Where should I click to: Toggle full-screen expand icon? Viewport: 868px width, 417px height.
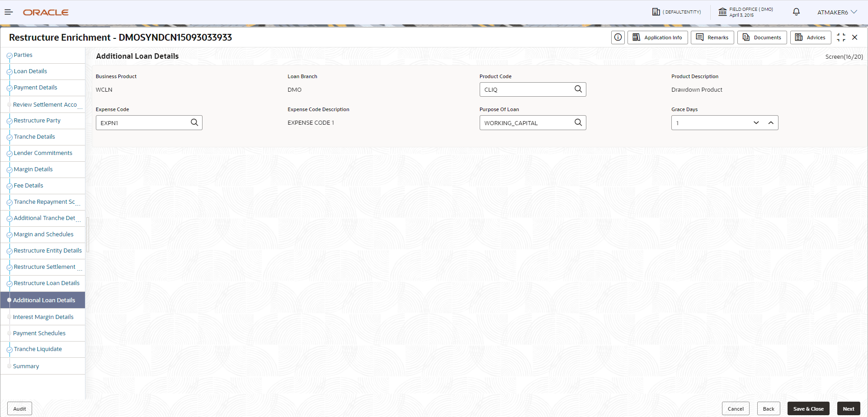[841, 37]
